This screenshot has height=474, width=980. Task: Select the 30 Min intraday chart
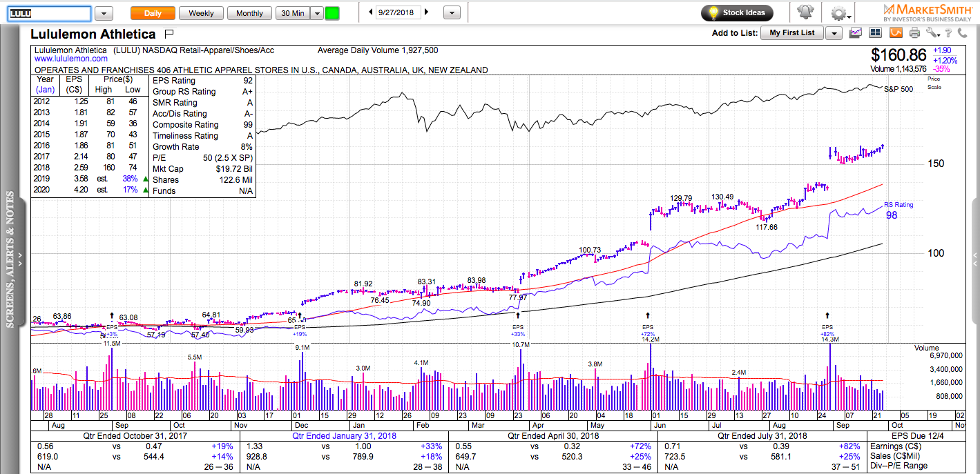tap(293, 13)
